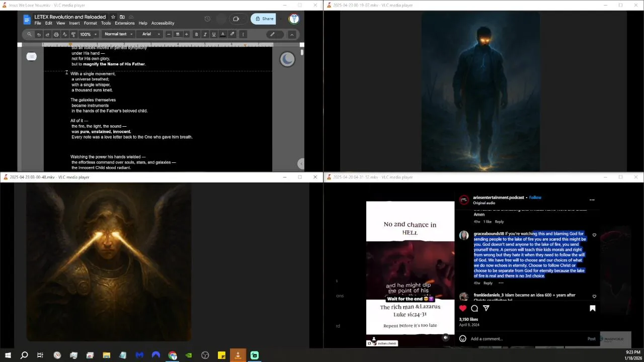Open the Format menu
Screen dimensions: 644x362
pyautogui.click(x=91, y=23)
